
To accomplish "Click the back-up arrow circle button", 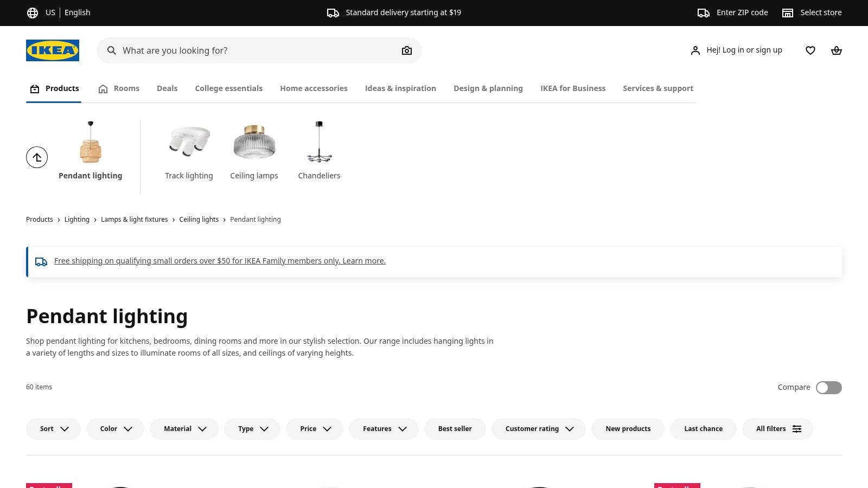I will coord(37,157).
